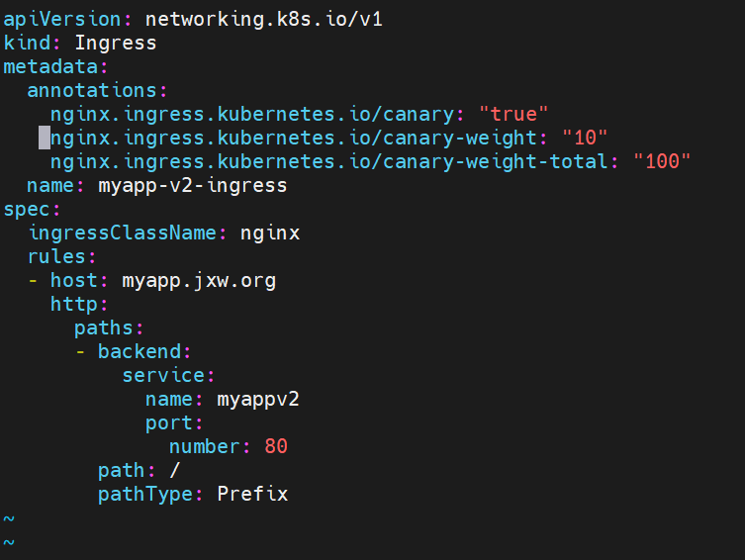Click the pathType key
Screen dimensions: 745x560
(x=145, y=495)
